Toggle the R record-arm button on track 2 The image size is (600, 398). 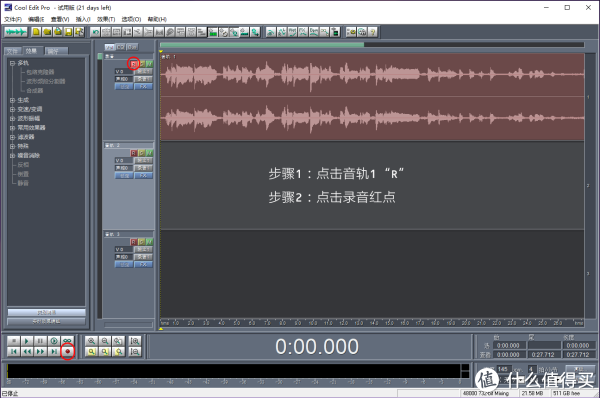tap(134, 153)
